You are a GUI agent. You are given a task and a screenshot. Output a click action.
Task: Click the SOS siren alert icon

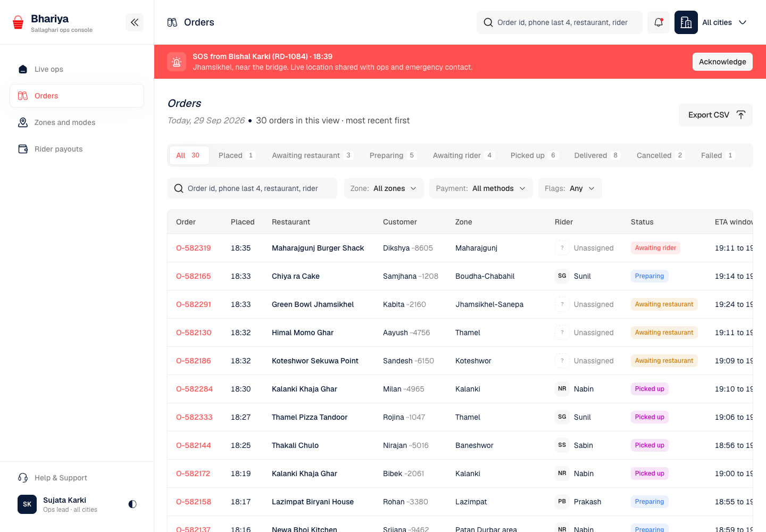click(177, 62)
